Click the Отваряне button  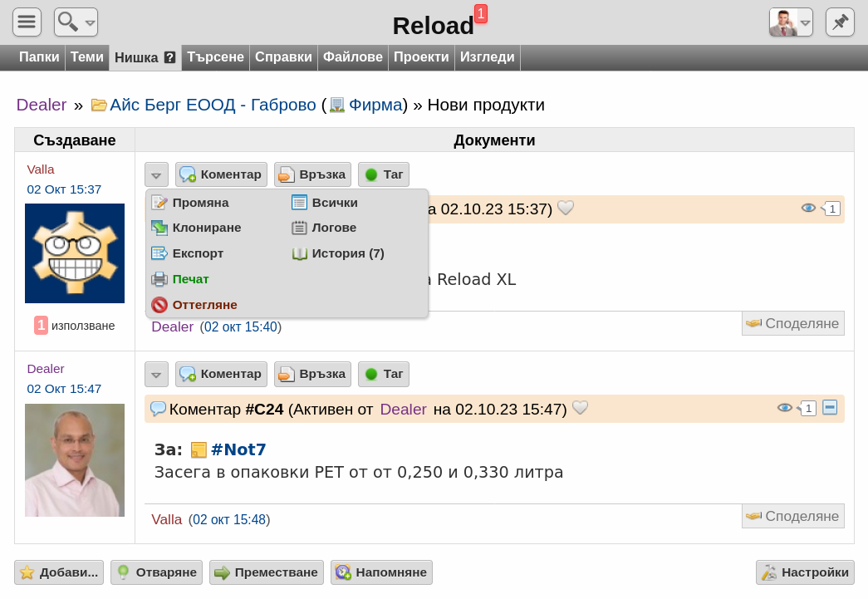tap(157, 572)
